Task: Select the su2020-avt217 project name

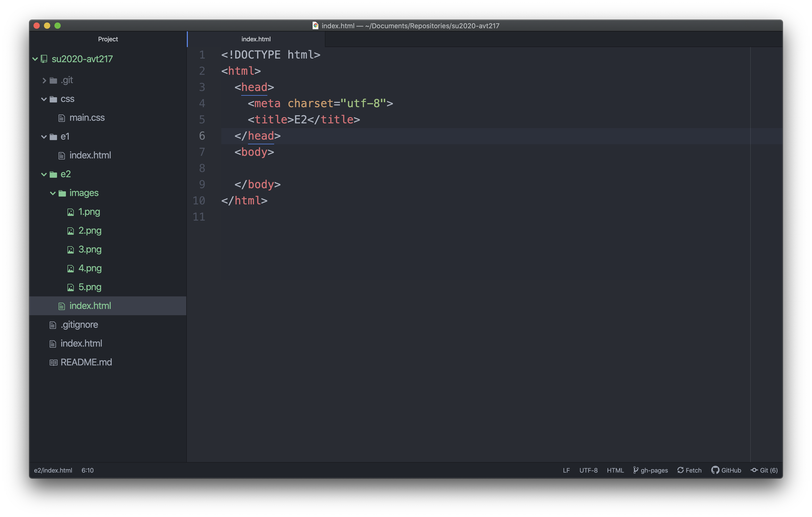Action: (82, 59)
